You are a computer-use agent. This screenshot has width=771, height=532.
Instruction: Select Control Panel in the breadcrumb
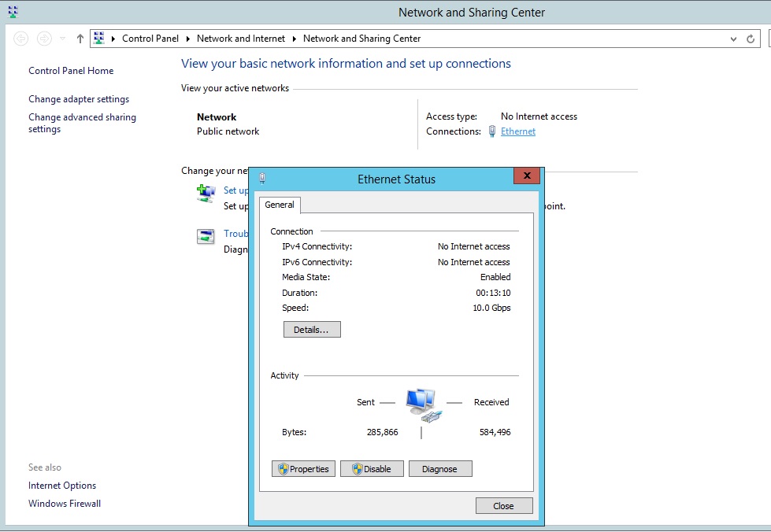point(150,39)
